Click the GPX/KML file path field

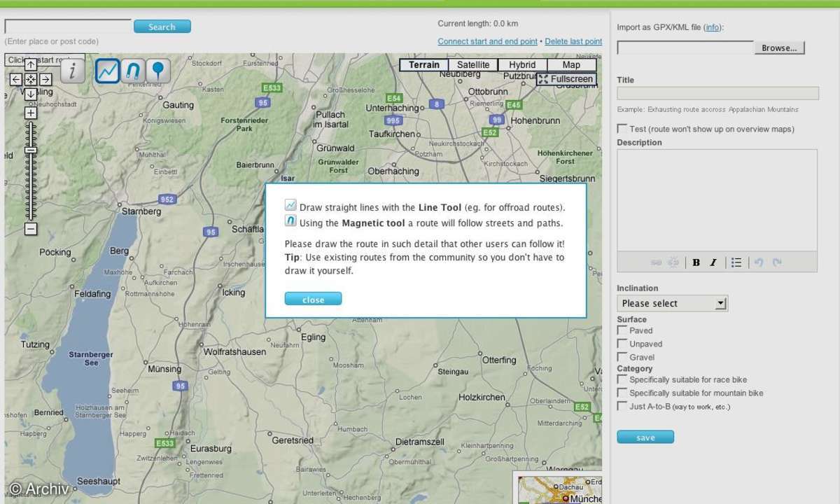[x=685, y=48]
